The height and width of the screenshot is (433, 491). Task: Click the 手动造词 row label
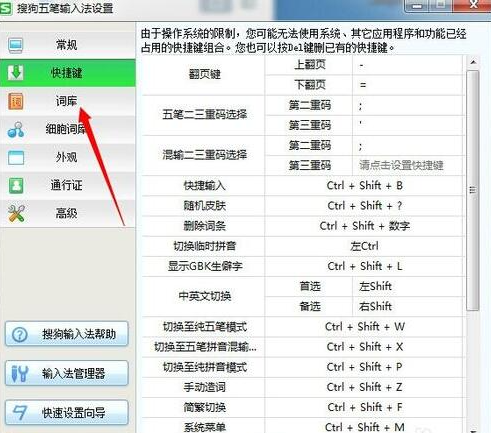click(x=204, y=387)
